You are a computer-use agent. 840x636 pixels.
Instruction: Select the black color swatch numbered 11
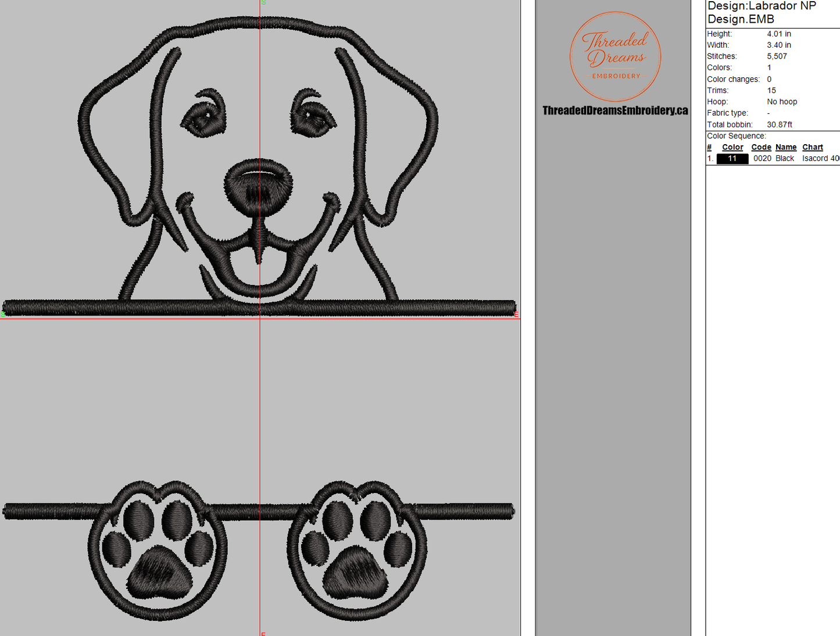(x=732, y=159)
